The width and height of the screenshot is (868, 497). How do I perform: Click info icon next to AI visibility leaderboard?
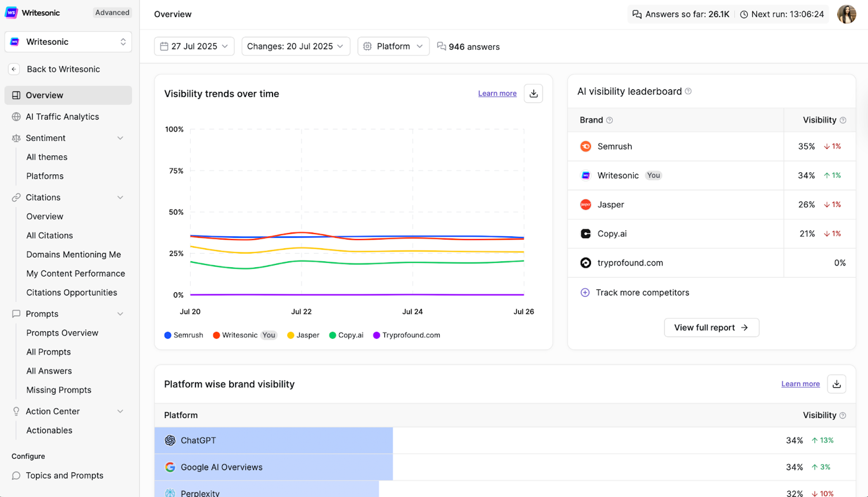pyautogui.click(x=688, y=91)
